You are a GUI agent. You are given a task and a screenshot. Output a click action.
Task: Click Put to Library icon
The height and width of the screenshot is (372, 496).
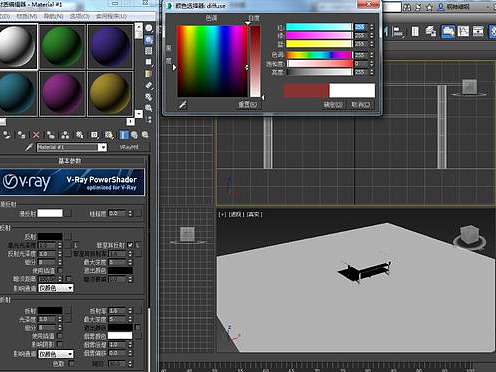tap(80, 135)
